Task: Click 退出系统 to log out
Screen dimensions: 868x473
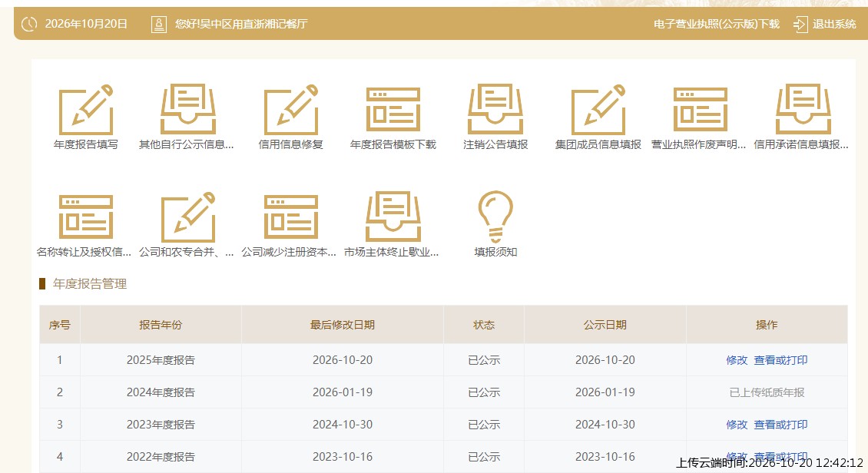Action: point(834,24)
